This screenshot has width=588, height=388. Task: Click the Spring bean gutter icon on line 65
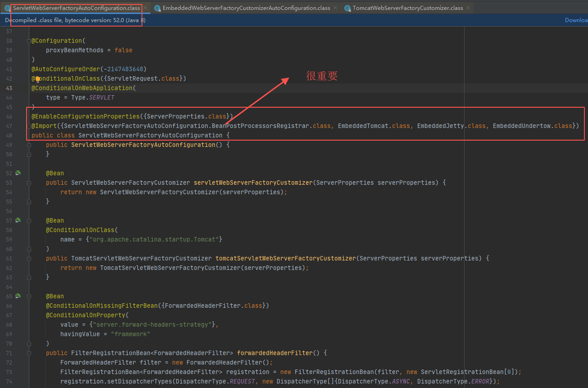[18, 296]
